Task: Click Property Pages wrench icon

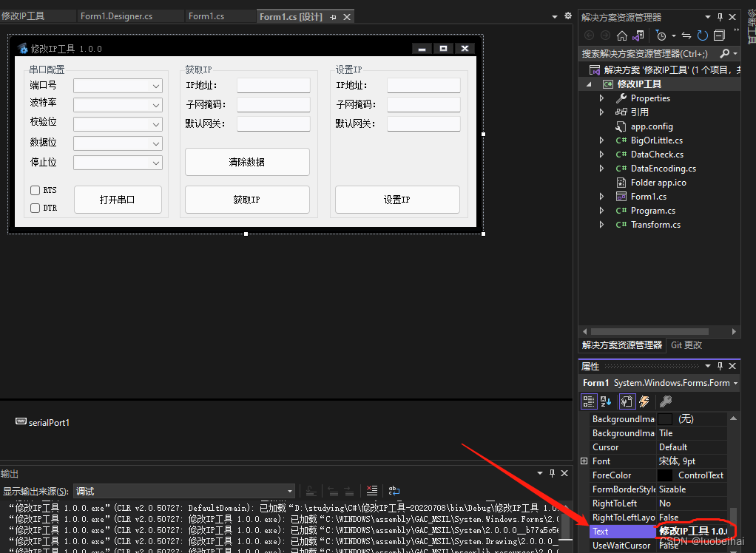Action: [x=665, y=401]
